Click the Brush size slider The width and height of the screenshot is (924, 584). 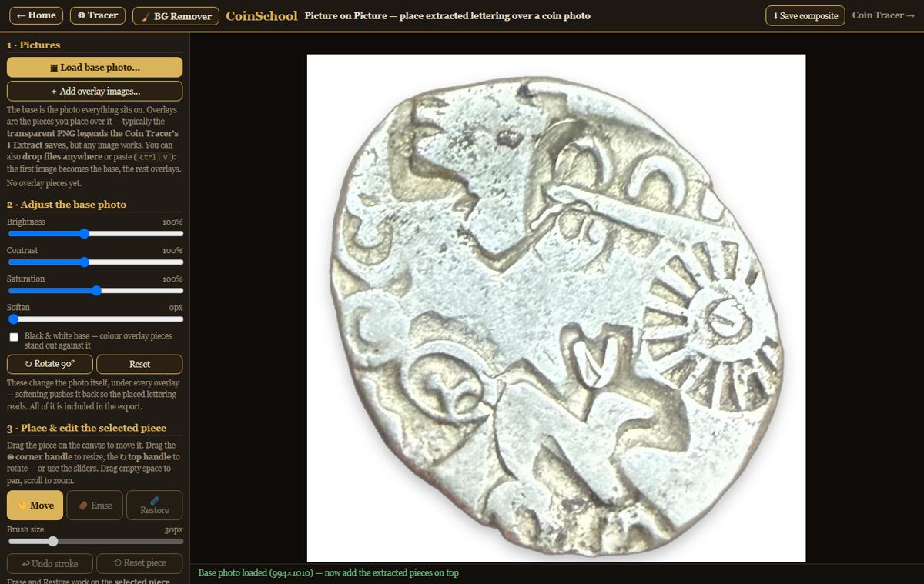click(x=95, y=542)
